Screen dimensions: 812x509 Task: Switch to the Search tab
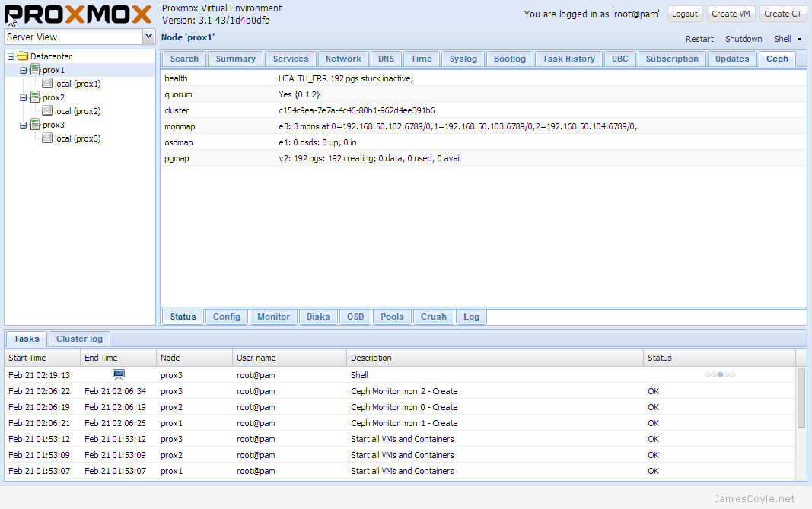[184, 59]
